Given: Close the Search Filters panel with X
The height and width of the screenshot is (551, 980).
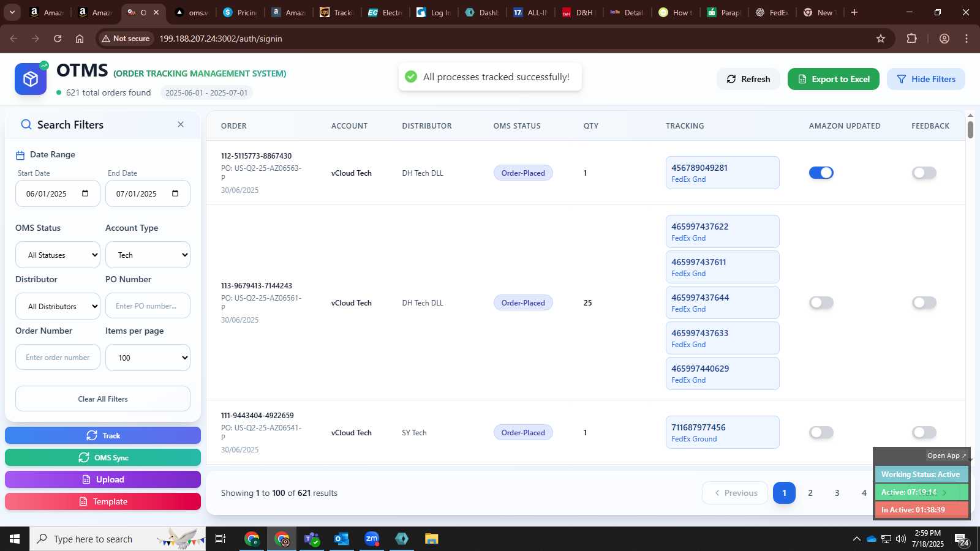Looking at the screenshot, I should 181,124.
